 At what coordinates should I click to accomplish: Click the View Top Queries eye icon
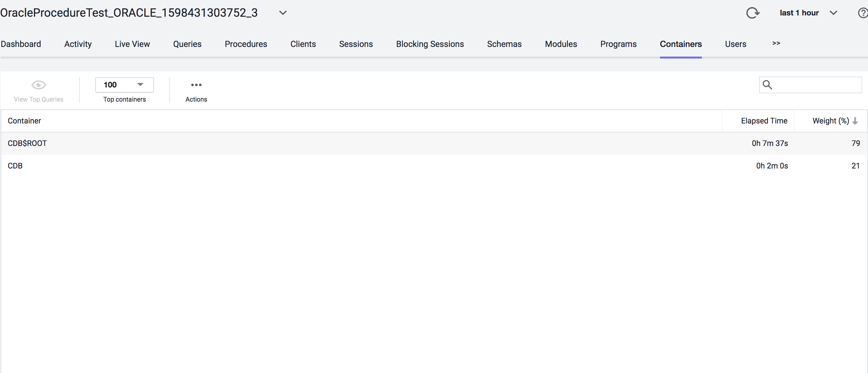click(39, 85)
